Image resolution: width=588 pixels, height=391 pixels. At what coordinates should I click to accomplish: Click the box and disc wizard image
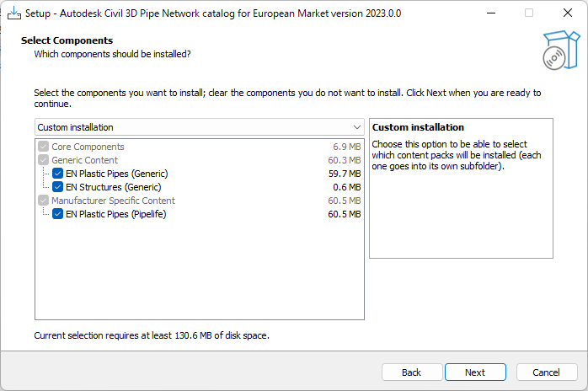click(x=561, y=51)
